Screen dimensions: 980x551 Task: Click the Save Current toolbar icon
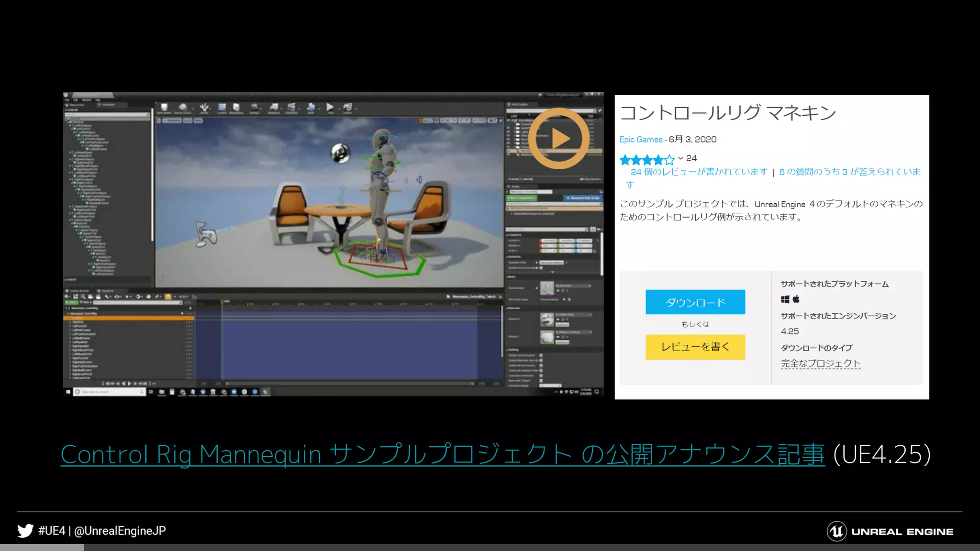(164, 108)
